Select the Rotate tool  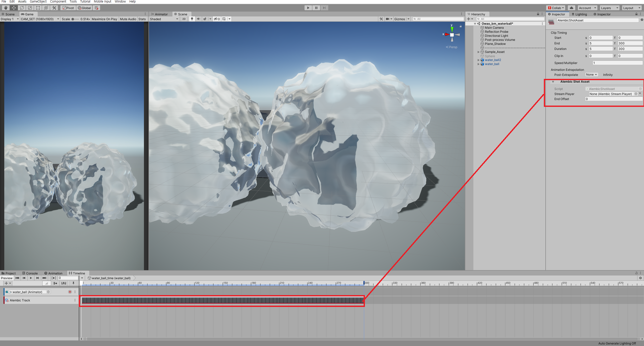click(22, 8)
